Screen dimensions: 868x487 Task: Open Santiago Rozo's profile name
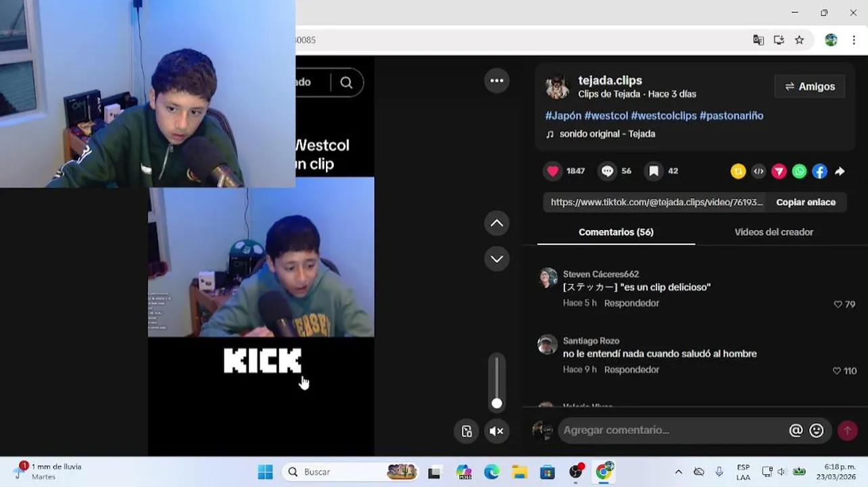(591, 341)
